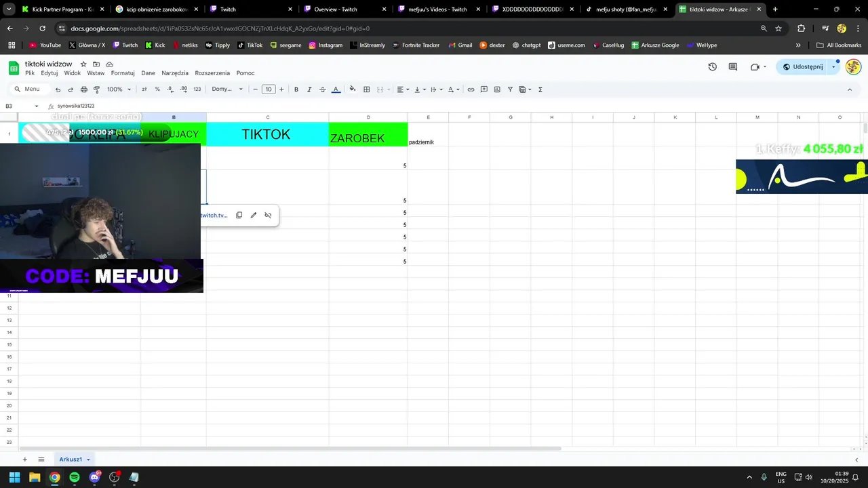View document cloud save status
Viewport: 868px width, 488px height.
109,64
